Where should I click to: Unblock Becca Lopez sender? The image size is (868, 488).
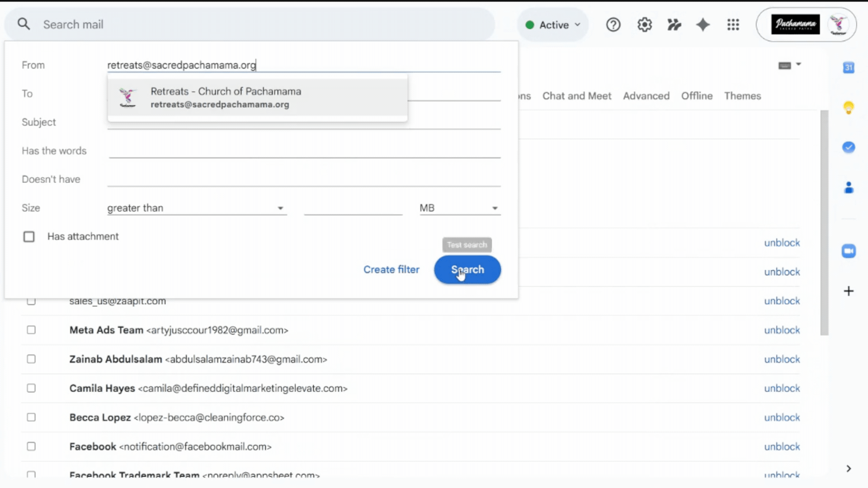tap(782, 418)
